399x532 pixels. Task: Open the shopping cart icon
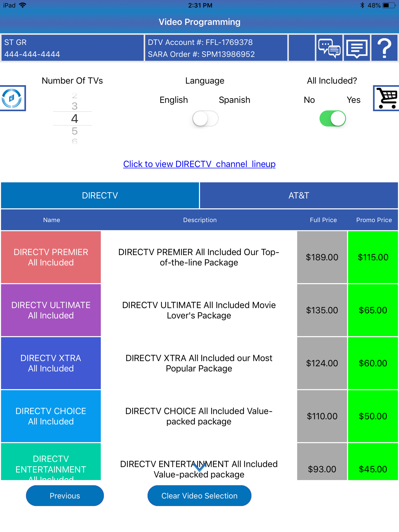pos(386,98)
